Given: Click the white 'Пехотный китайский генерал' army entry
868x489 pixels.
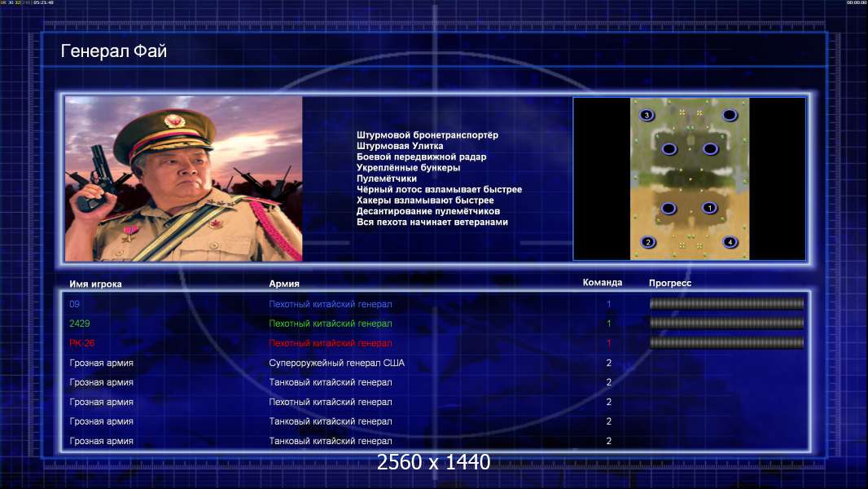Looking at the screenshot, I should click(331, 402).
